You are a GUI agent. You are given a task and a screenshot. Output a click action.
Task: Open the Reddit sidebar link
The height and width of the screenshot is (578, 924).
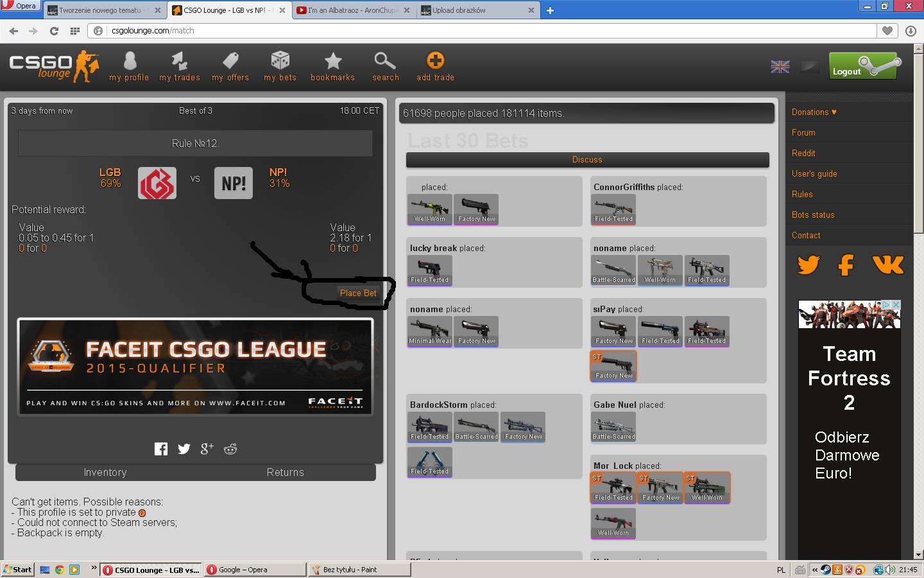pyautogui.click(x=803, y=153)
